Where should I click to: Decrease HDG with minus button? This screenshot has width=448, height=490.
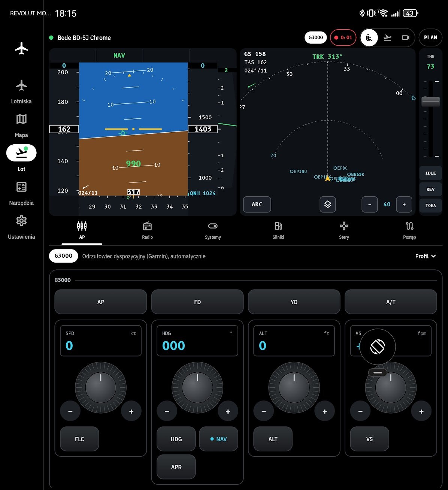167,411
